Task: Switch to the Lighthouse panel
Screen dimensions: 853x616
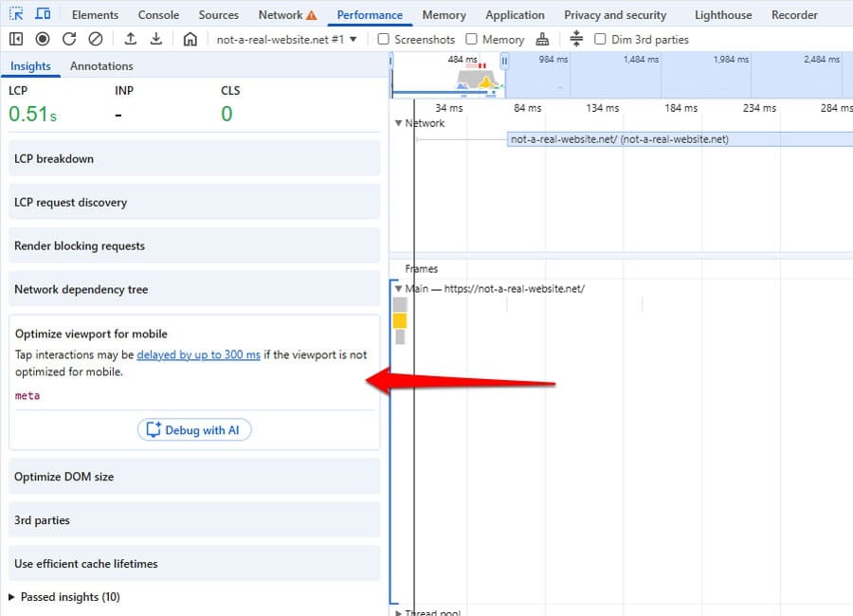Action: [722, 14]
